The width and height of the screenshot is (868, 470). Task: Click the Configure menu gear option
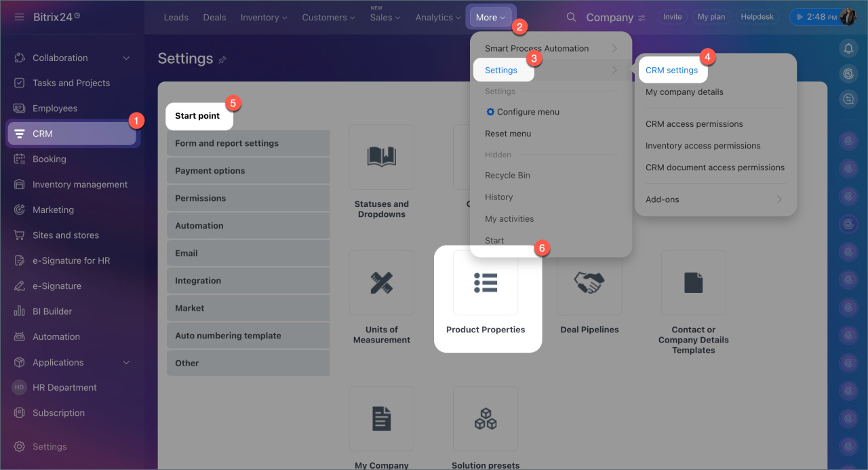point(521,112)
